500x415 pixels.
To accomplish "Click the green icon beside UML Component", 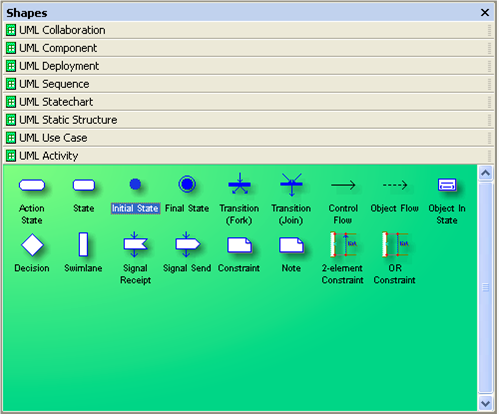I will [x=11, y=48].
